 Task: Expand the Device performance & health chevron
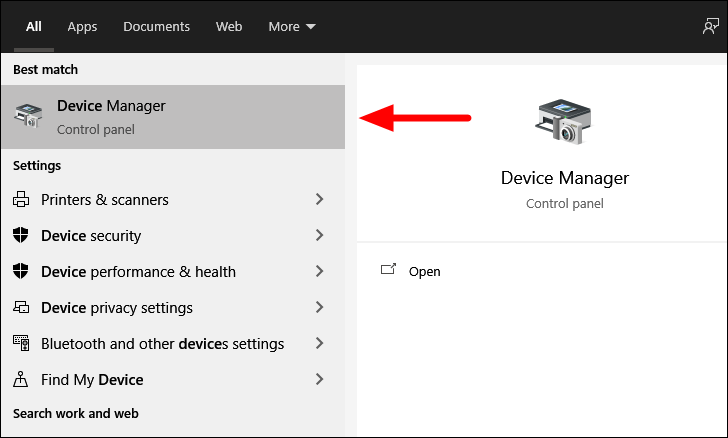[x=319, y=271]
